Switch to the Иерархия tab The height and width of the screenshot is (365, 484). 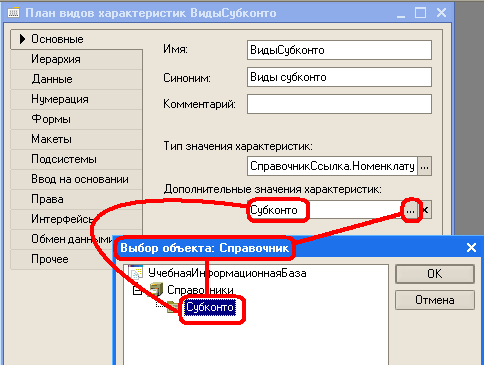click(x=77, y=59)
